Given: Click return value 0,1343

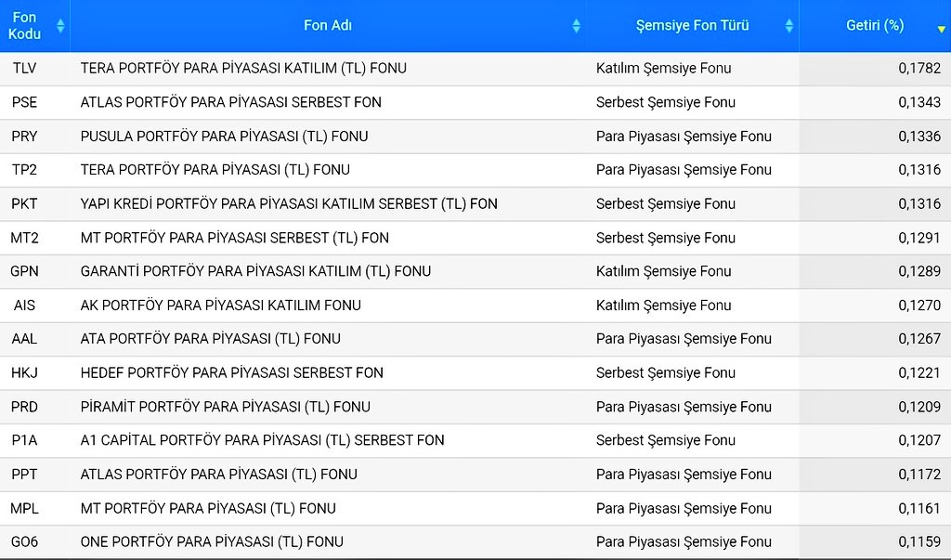Looking at the screenshot, I should point(919,102).
